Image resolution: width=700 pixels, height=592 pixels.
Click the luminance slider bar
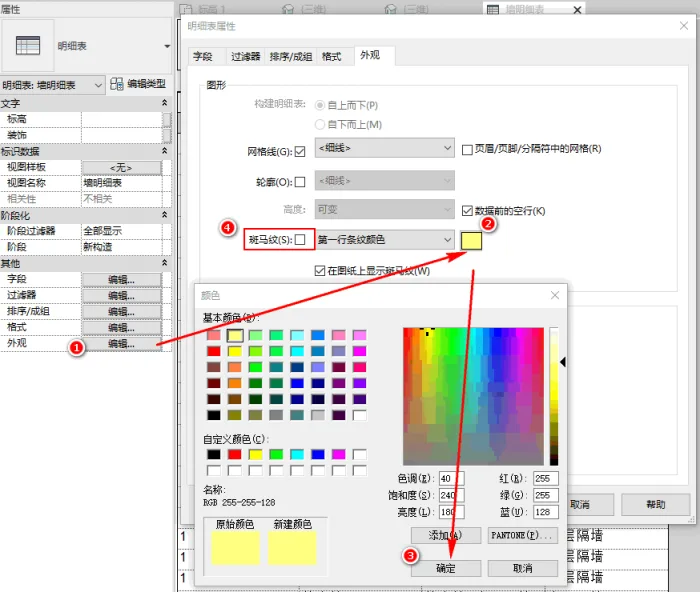click(554, 396)
